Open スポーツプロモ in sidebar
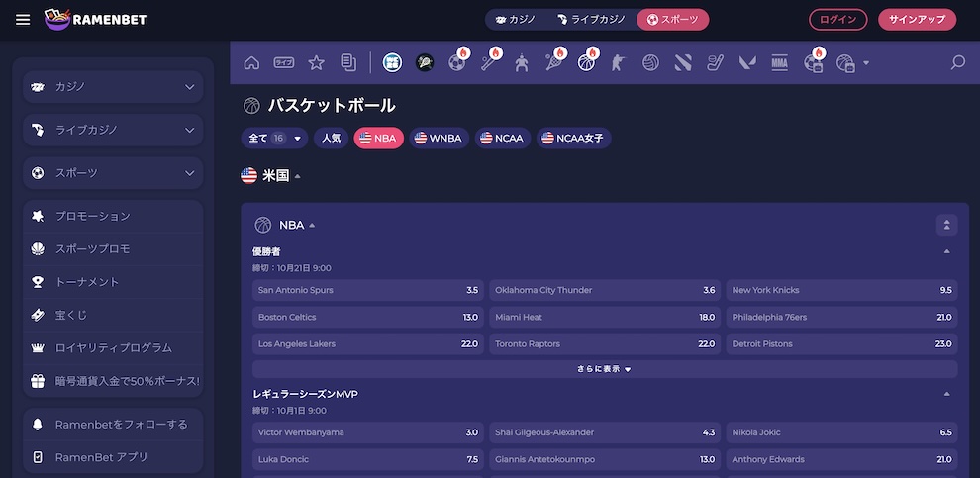 point(113,249)
